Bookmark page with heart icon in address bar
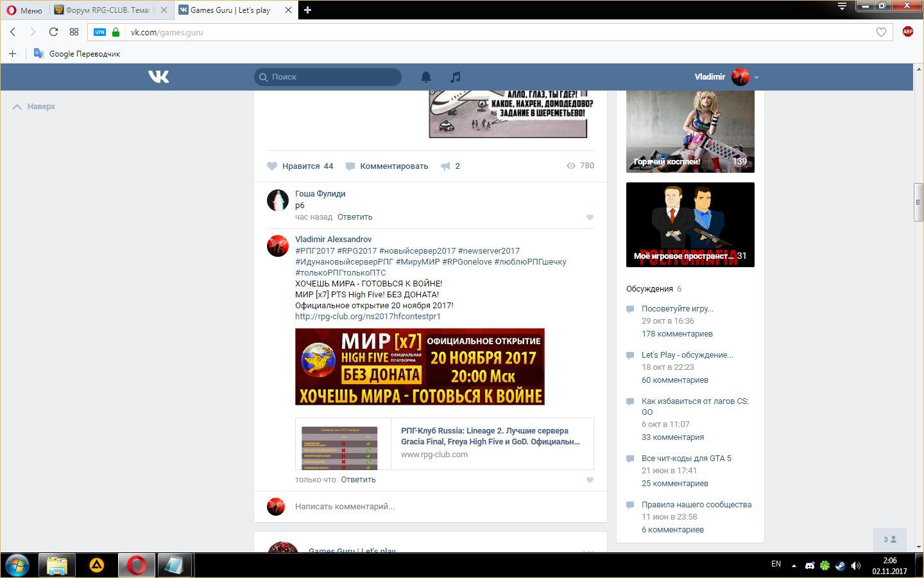 pyautogui.click(x=881, y=32)
